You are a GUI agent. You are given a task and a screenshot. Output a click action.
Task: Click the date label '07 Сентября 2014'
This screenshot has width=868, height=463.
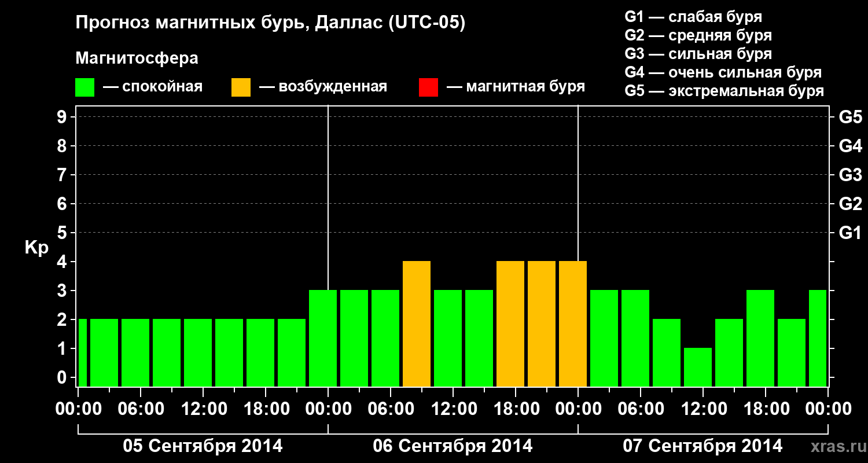pos(703,446)
